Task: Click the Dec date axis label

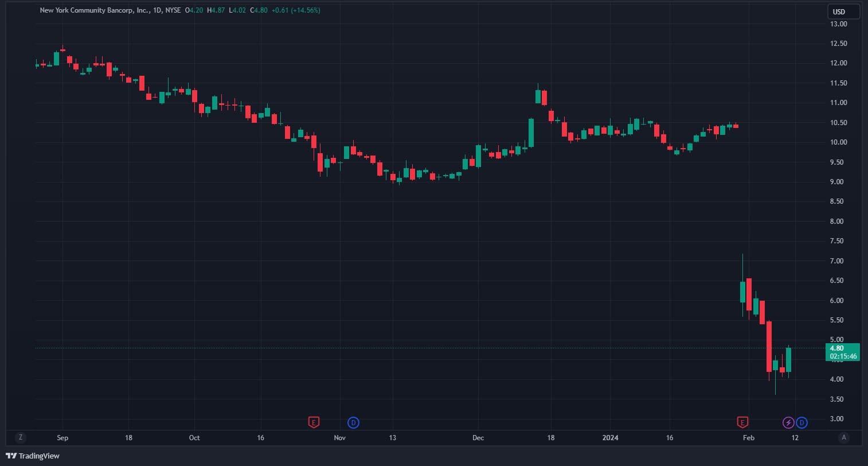Action: [x=478, y=437]
